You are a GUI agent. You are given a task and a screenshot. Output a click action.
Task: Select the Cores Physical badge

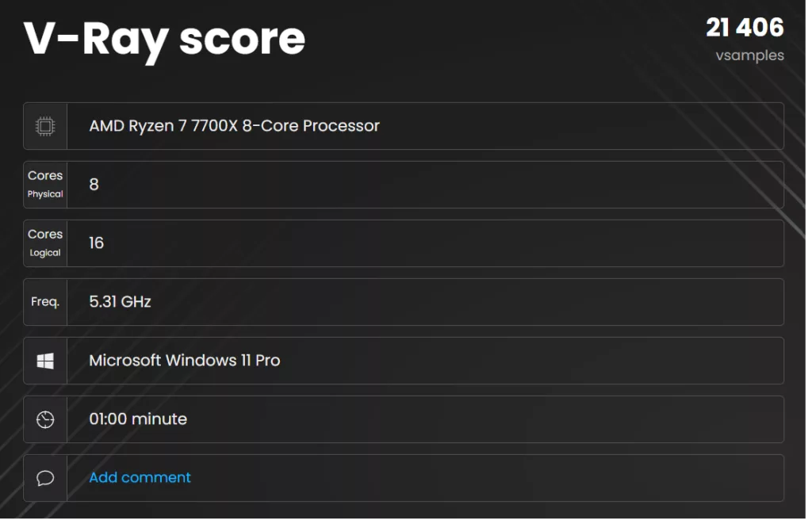(x=45, y=184)
